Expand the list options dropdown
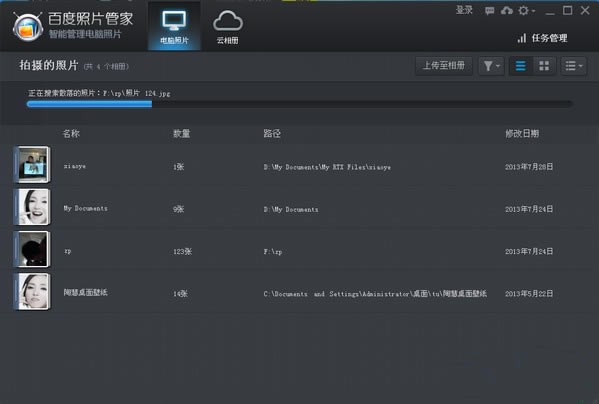The height and width of the screenshot is (404, 599). pyautogui.click(x=573, y=66)
